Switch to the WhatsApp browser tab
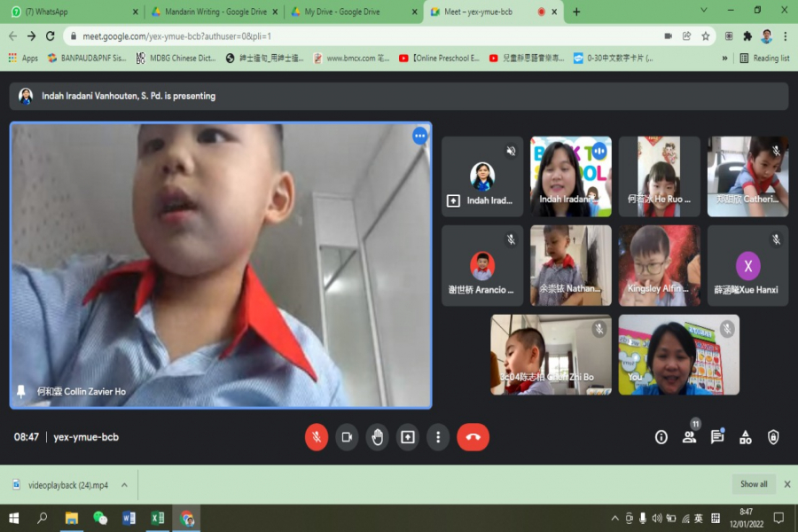Image resolution: width=798 pixels, height=532 pixels. point(71,12)
